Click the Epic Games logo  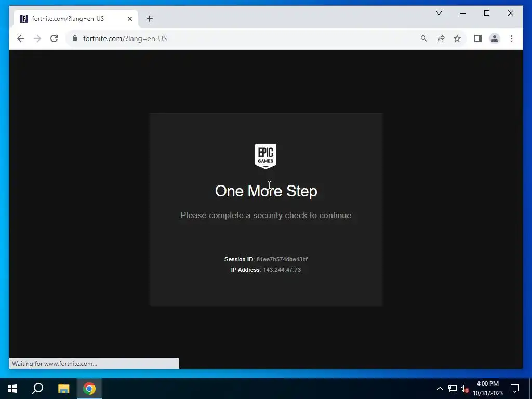(x=265, y=156)
